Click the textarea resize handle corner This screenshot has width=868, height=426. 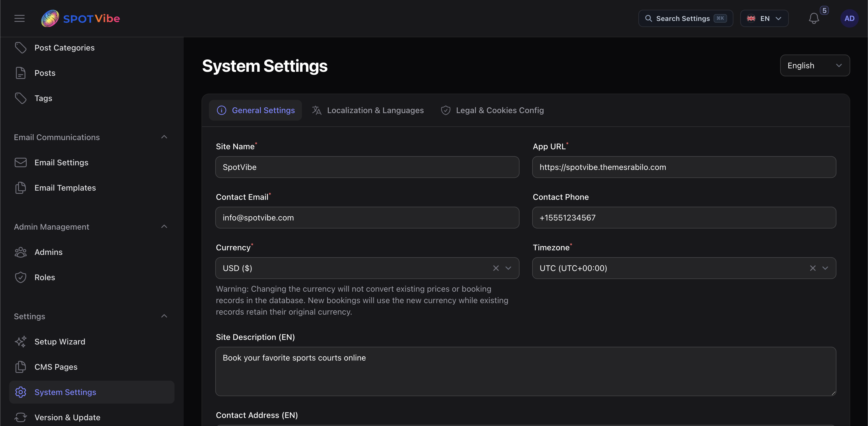[x=833, y=393]
